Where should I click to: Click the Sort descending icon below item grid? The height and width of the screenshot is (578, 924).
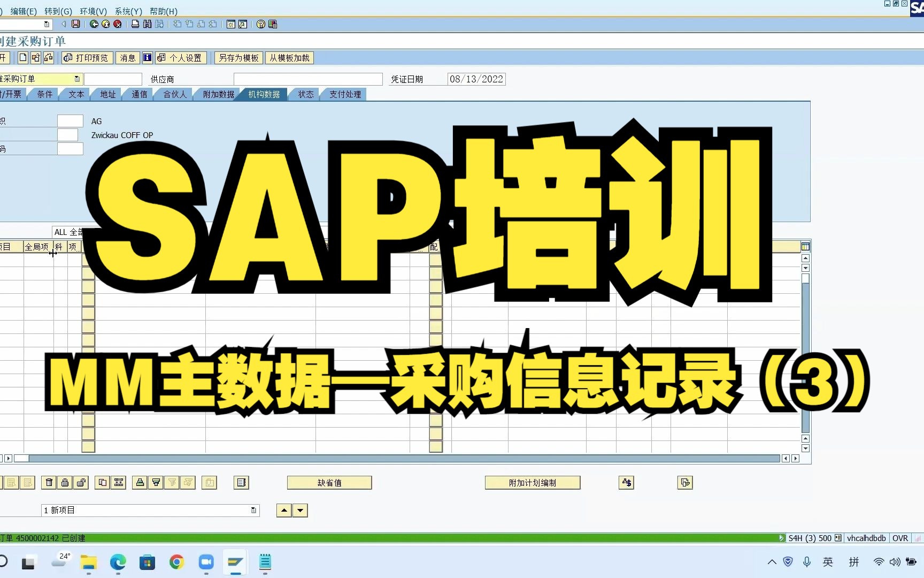156,483
